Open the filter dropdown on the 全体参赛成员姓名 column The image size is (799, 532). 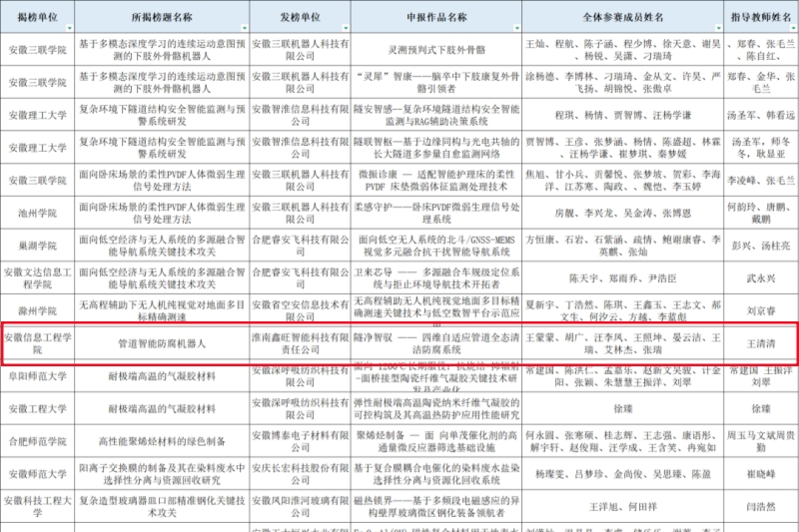718,28
